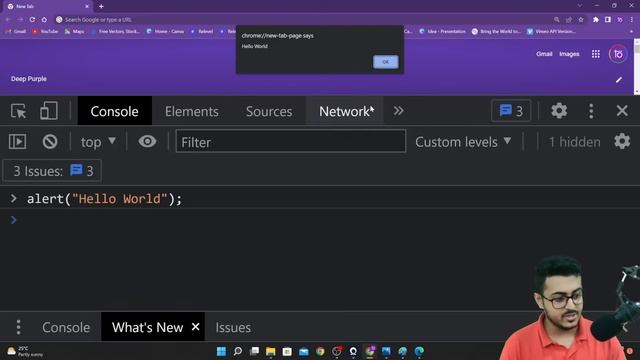The width and height of the screenshot is (640, 360).
Task: Select the Issues drawer tab
Action: pos(233,327)
